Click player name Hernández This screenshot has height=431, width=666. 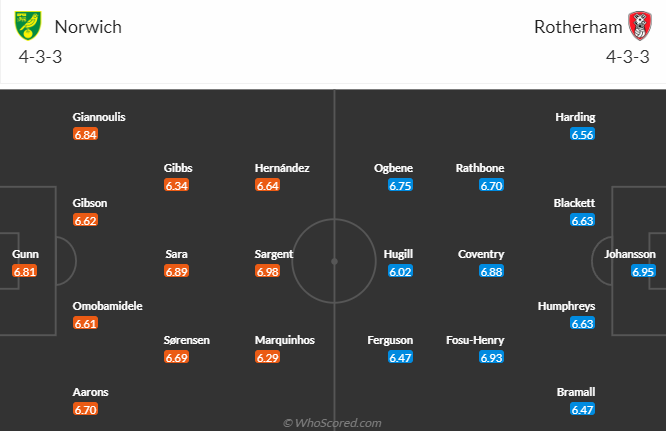(x=282, y=168)
